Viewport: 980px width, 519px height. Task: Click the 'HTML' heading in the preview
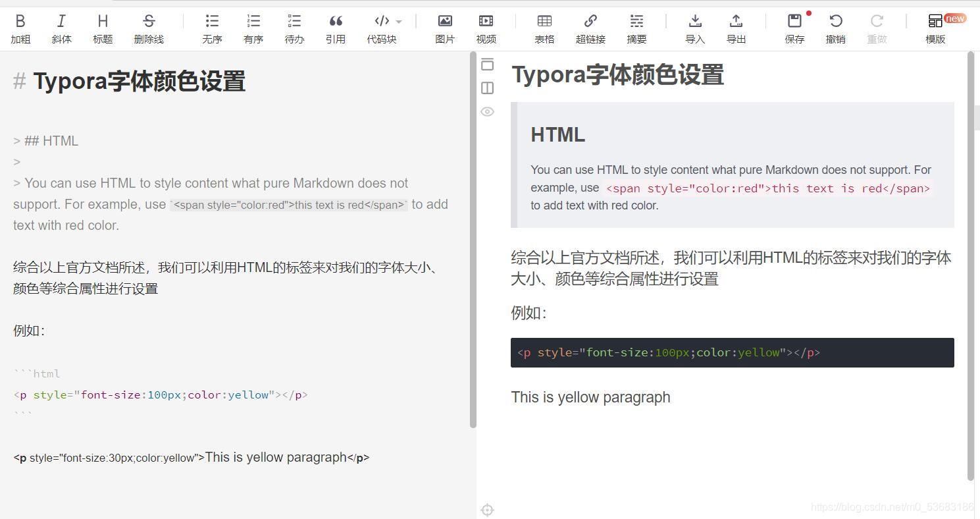pos(558,134)
